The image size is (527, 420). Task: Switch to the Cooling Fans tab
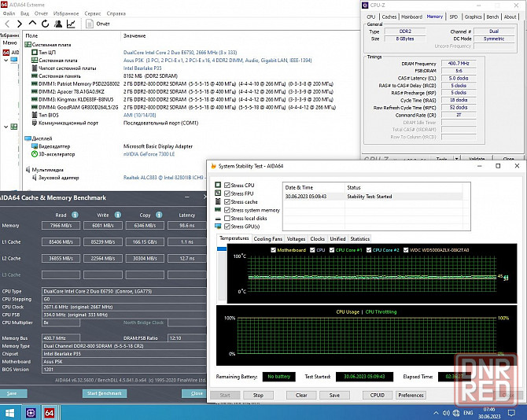(268, 239)
